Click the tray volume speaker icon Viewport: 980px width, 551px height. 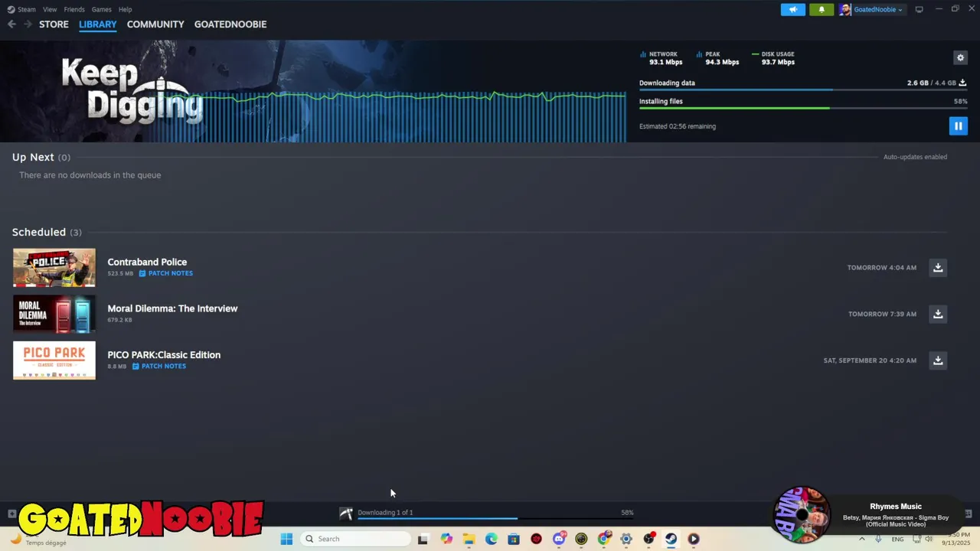click(x=929, y=539)
